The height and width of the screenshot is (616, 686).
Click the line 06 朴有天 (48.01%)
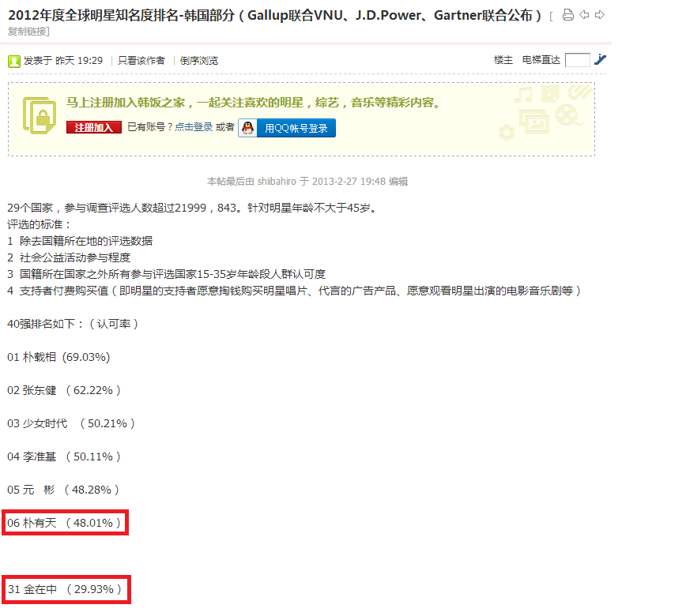tap(64, 523)
